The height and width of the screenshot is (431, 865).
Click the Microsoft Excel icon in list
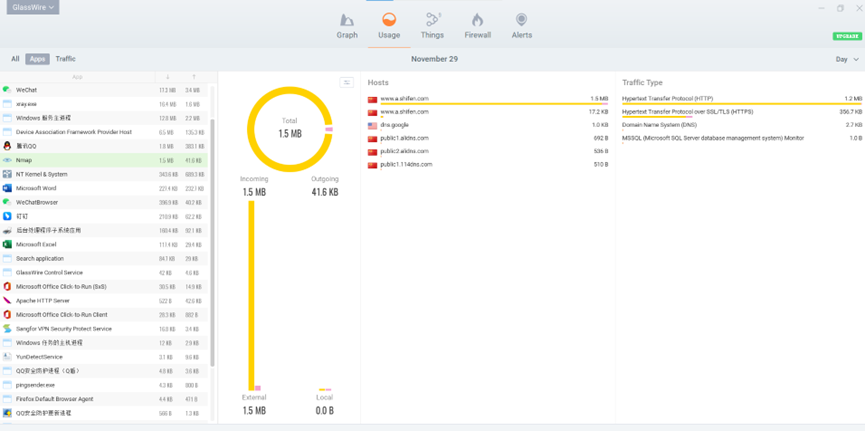7,244
